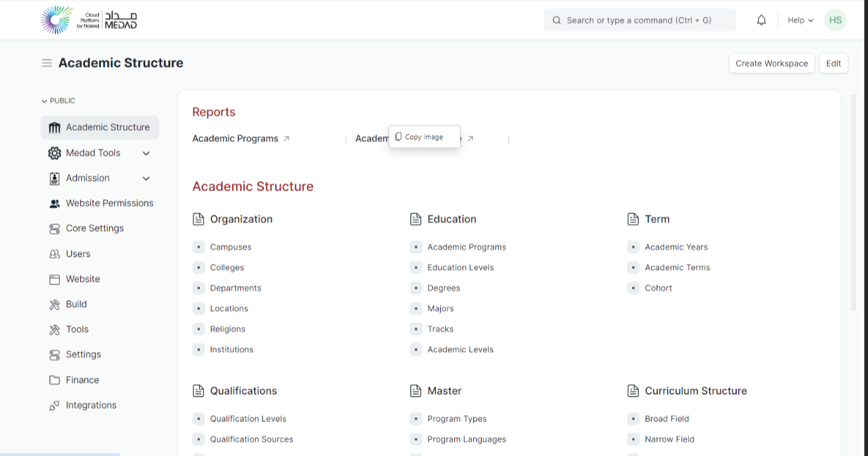Click the notification bell icon
This screenshot has height=456, width=868.
761,20
